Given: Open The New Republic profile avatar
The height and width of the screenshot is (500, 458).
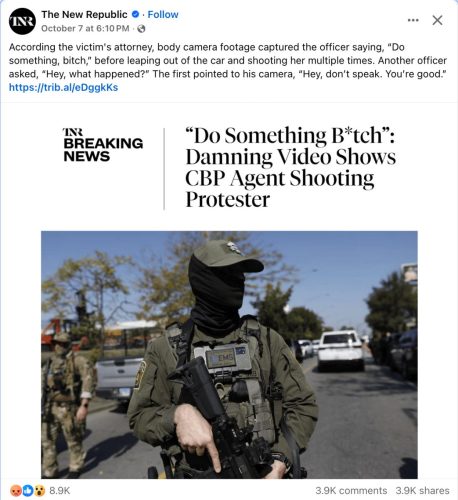Looking at the screenshot, I should [22, 21].
